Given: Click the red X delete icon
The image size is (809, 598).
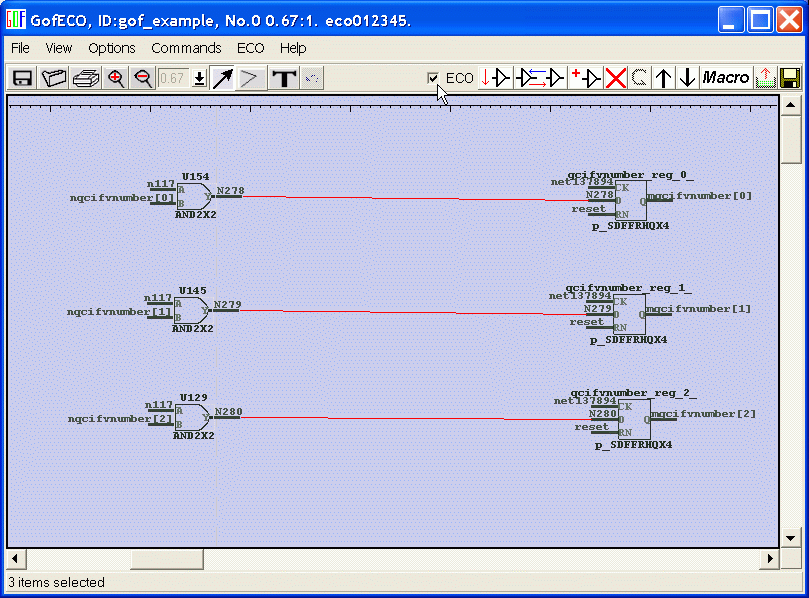Looking at the screenshot, I should [615, 78].
